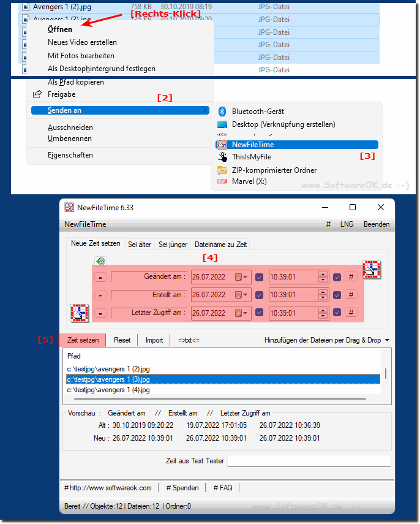Click the Zeit aus Text Tester input field

(309, 461)
